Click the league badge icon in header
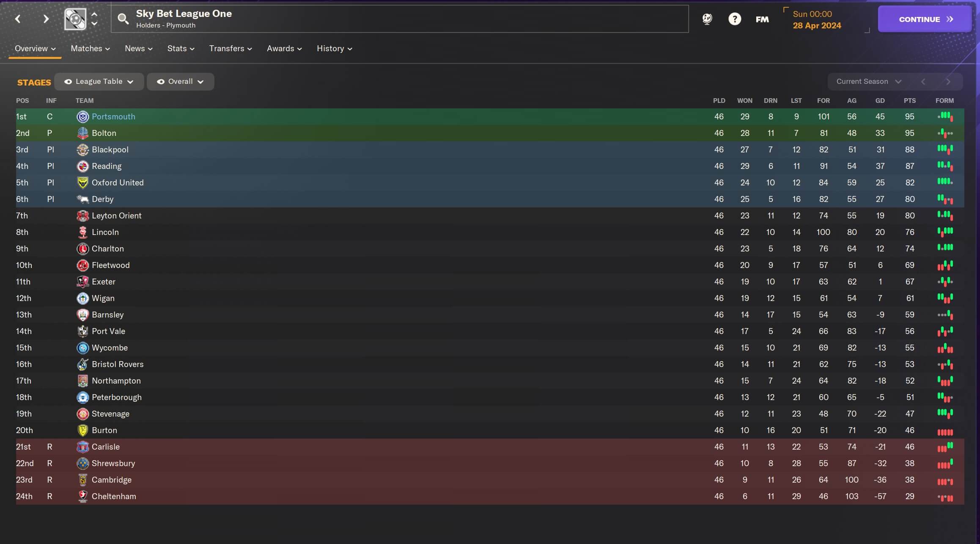The image size is (980, 544). click(x=75, y=19)
